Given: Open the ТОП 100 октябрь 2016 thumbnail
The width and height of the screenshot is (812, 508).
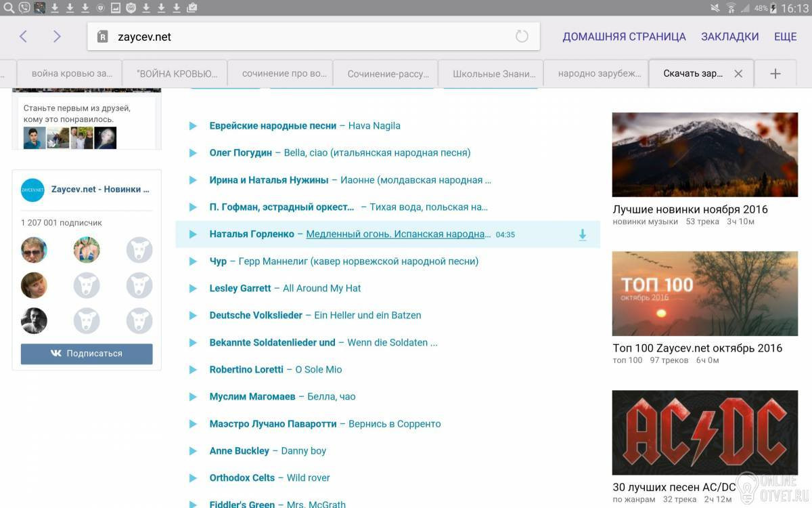Looking at the screenshot, I should coord(704,293).
